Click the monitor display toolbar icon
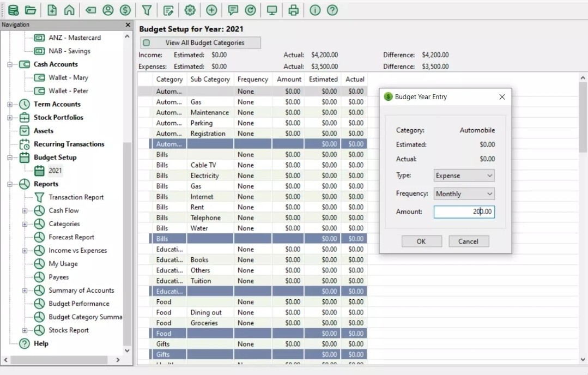 pyautogui.click(x=272, y=10)
